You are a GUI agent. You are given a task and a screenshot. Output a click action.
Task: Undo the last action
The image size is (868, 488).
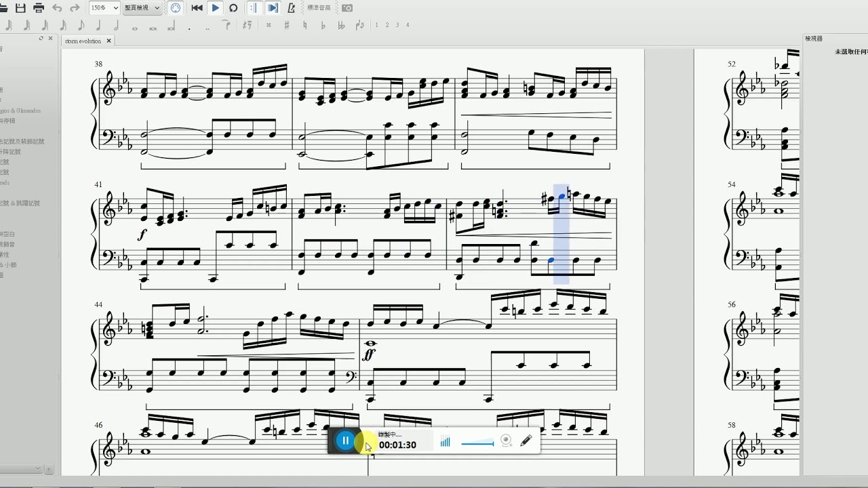(x=57, y=8)
